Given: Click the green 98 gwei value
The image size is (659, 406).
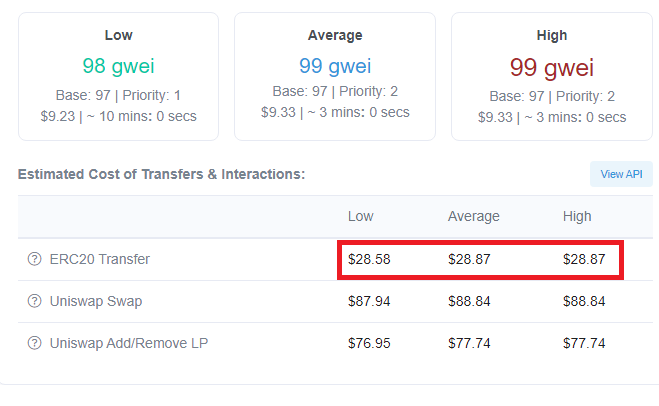Looking at the screenshot, I should (x=119, y=66).
